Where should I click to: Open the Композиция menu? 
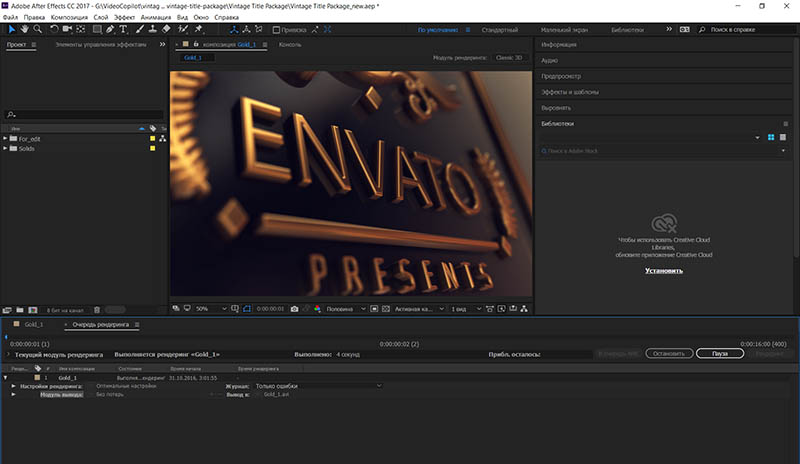(69, 17)
